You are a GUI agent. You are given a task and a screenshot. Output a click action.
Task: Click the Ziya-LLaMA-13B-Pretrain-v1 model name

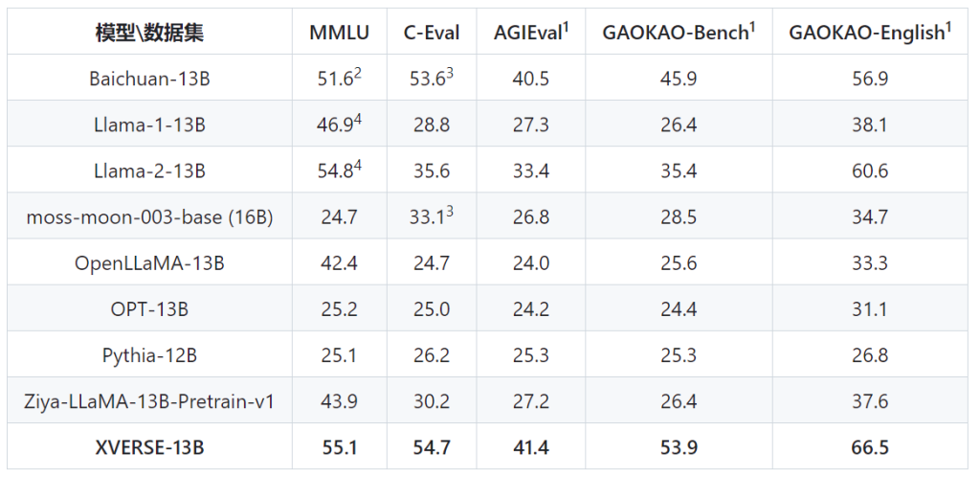tap(149, 402)
